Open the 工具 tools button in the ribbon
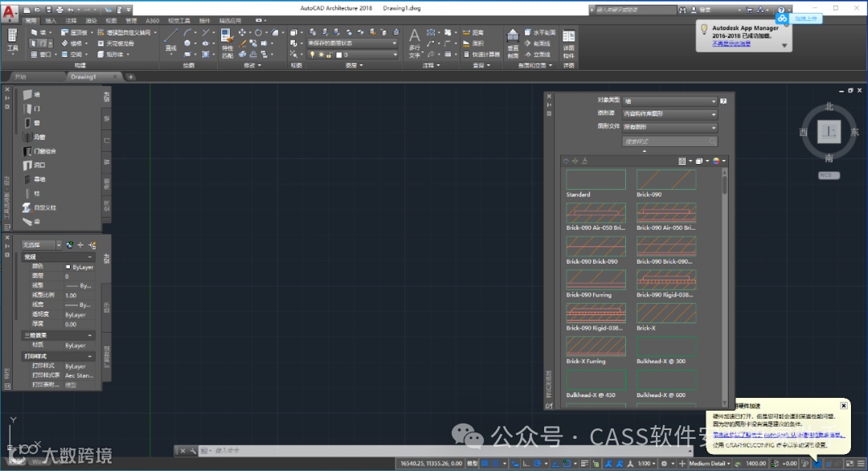Viewport: 868px width, 471px height. pos(12,42)
